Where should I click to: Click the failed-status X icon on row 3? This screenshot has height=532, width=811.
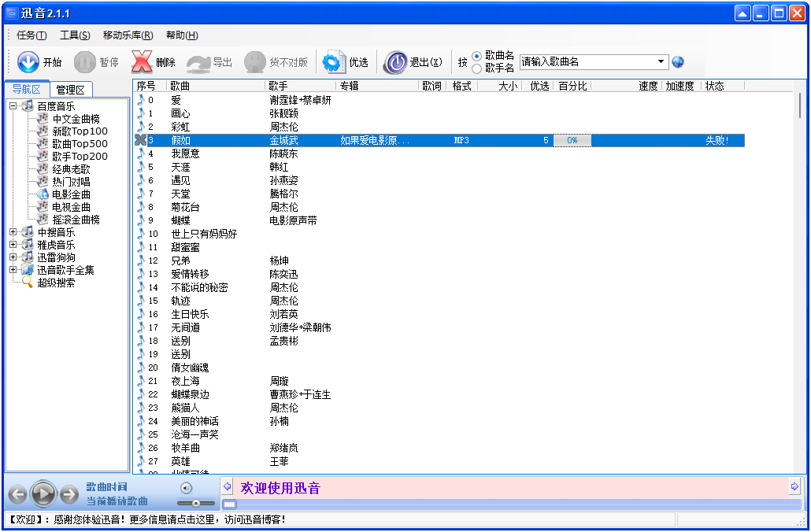141,139
